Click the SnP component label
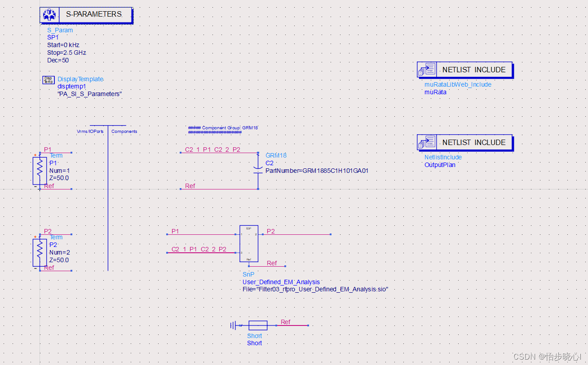Screen dimensions: 588x365 [248, 274]
